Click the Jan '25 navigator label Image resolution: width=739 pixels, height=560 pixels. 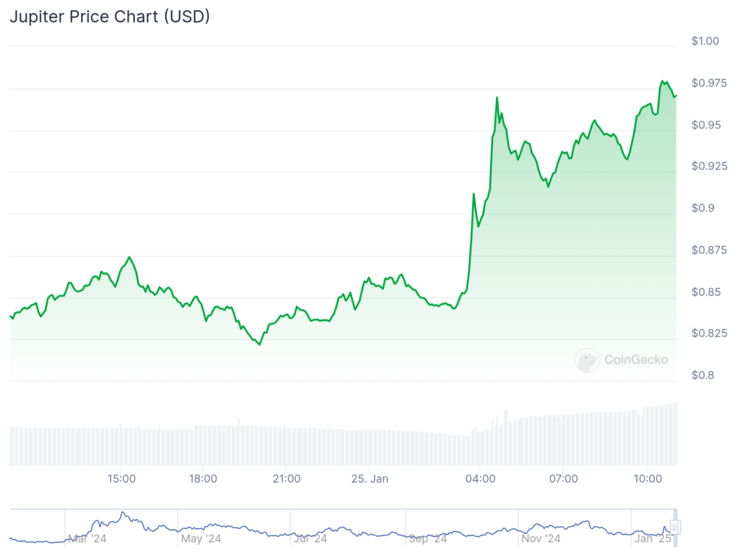[x=652, y=538]
